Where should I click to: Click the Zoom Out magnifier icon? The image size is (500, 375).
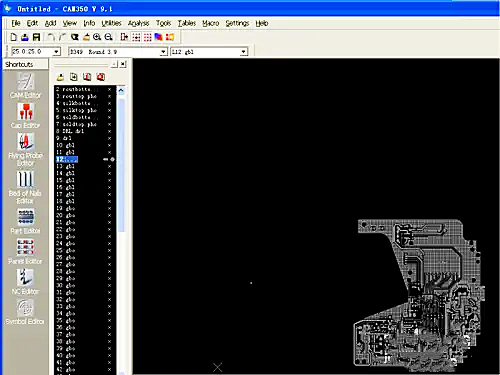pyautogui.click(x=108, y=37)
